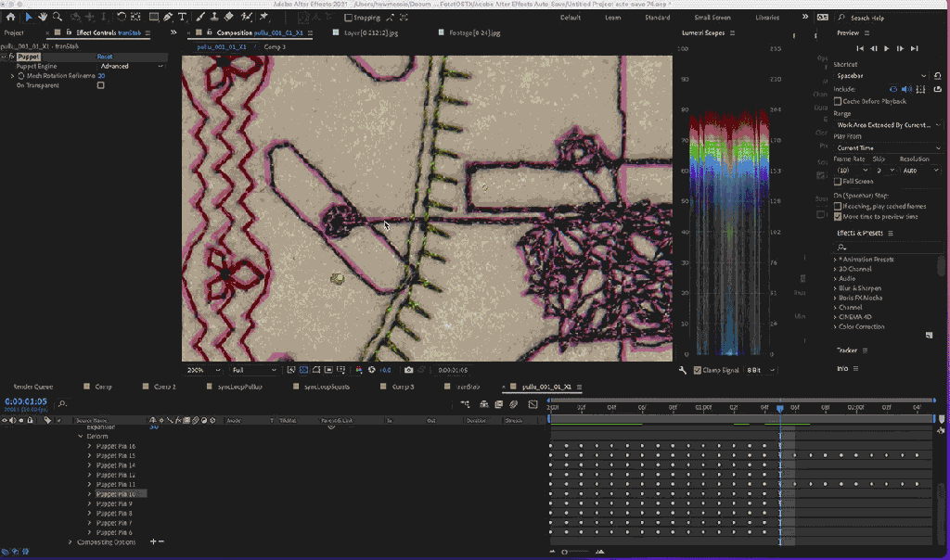
Task: Select the Hand tool
Action: point(43,17)
